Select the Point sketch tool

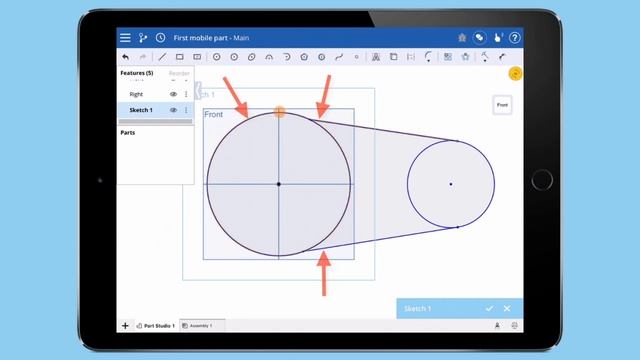pos(356,57)
